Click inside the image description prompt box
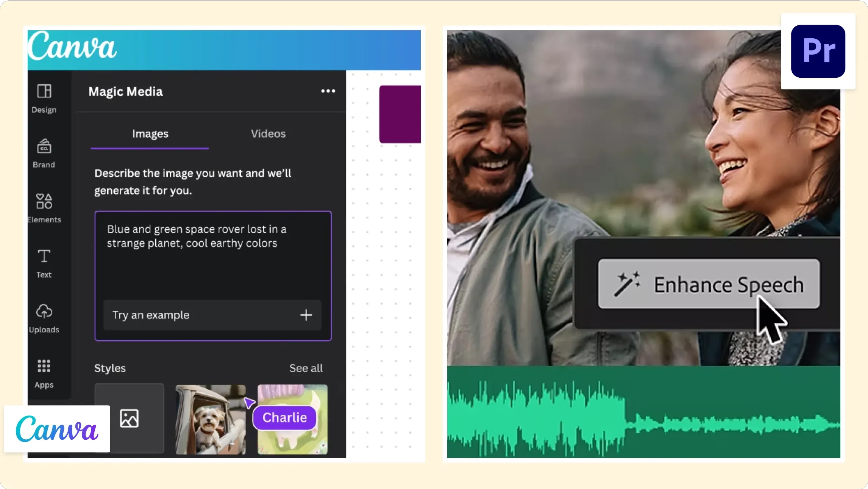868x489 pixels. pos(213,262)
